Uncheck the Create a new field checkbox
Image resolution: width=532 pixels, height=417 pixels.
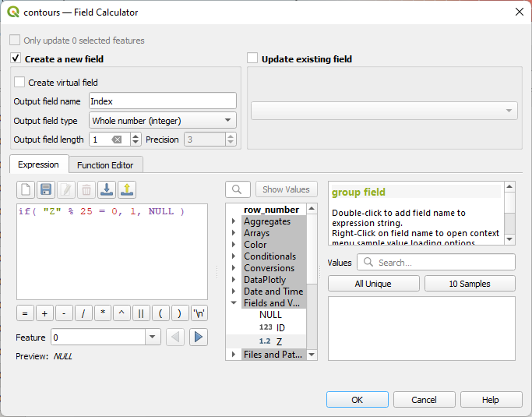(16, 58)
